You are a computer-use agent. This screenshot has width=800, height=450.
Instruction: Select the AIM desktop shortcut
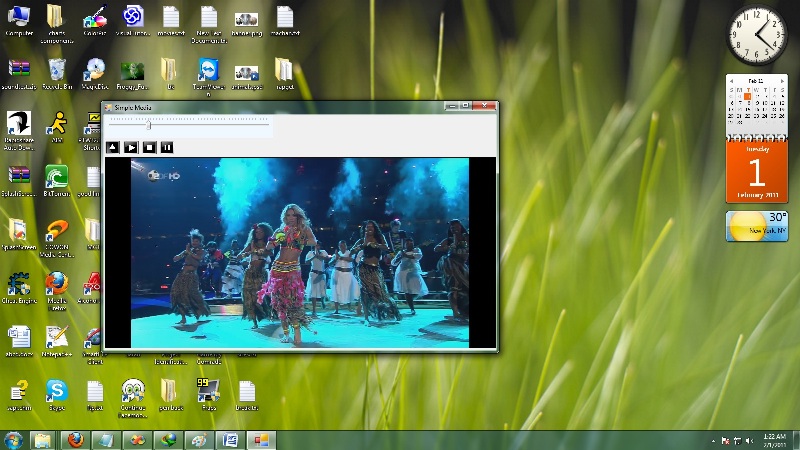coord(57,124)
